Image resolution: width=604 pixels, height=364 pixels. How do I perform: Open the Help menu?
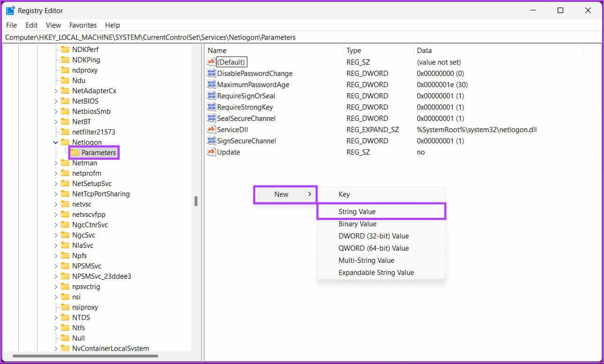coord(113,25)
